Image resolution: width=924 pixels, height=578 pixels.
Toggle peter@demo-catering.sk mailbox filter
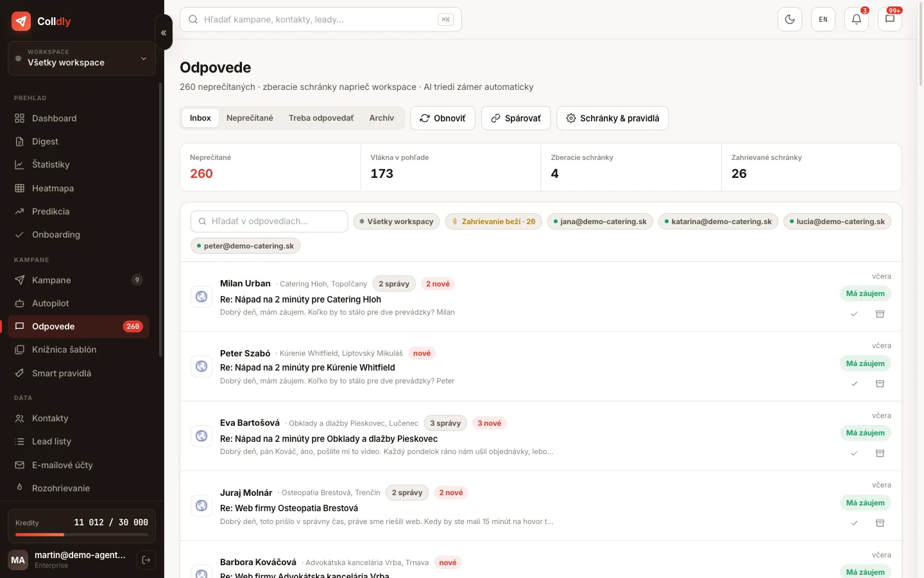pos(246,246)
